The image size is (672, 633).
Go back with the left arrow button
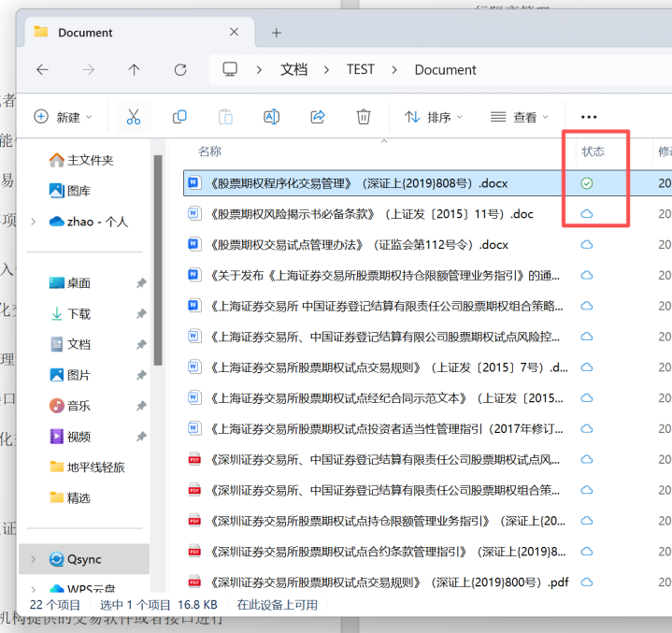pyautogui.click(x=42, y=69)
